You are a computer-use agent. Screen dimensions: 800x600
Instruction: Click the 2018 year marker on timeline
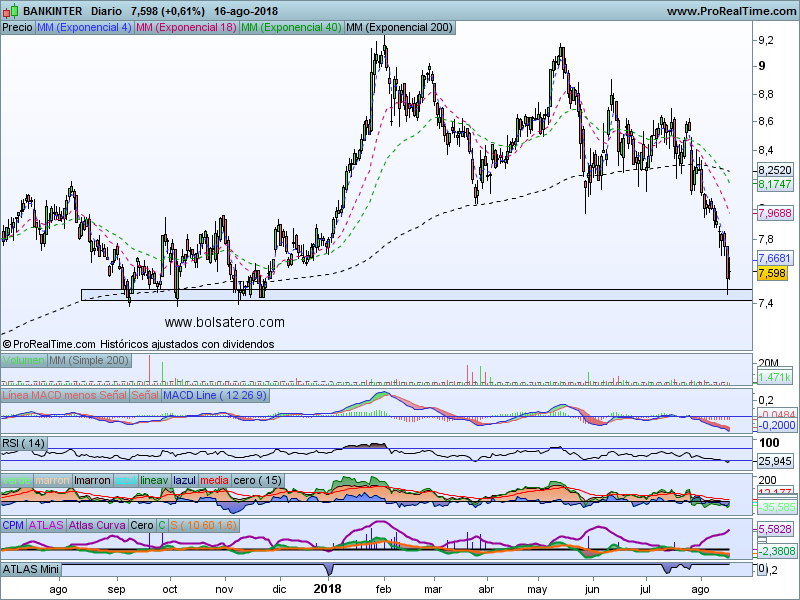tap(328, 590)
